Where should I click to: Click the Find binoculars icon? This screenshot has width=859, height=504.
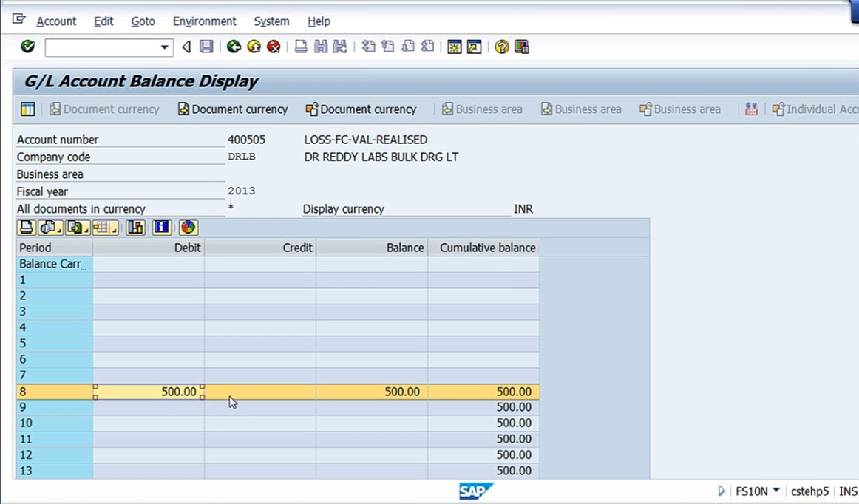[x=321, y=47]
